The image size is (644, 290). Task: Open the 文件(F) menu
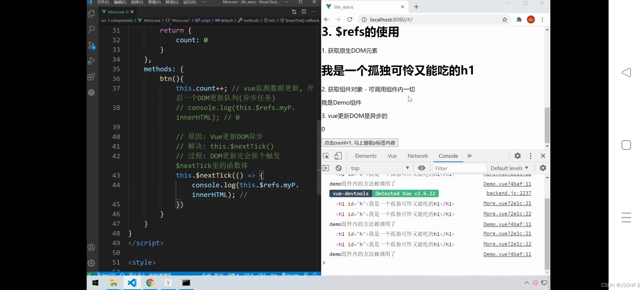tap(103, 2)
